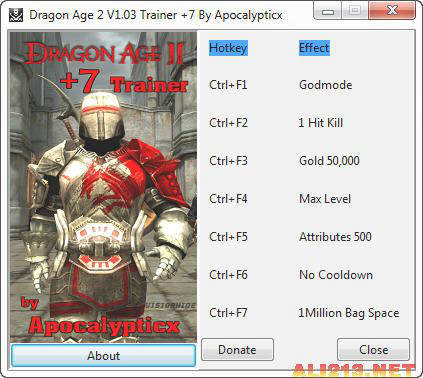Click the disabled maximize button
Image resolution: width=423 pixels, height=378 pixels.
pyautogui.click(x=355, y=11)
